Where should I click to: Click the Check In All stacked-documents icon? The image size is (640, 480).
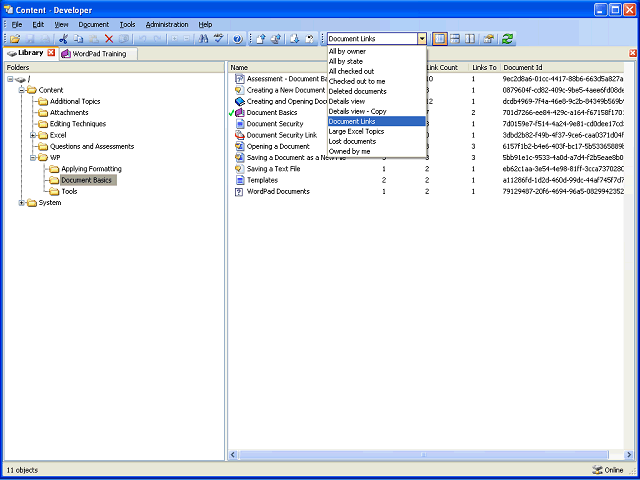coord(276,39)
